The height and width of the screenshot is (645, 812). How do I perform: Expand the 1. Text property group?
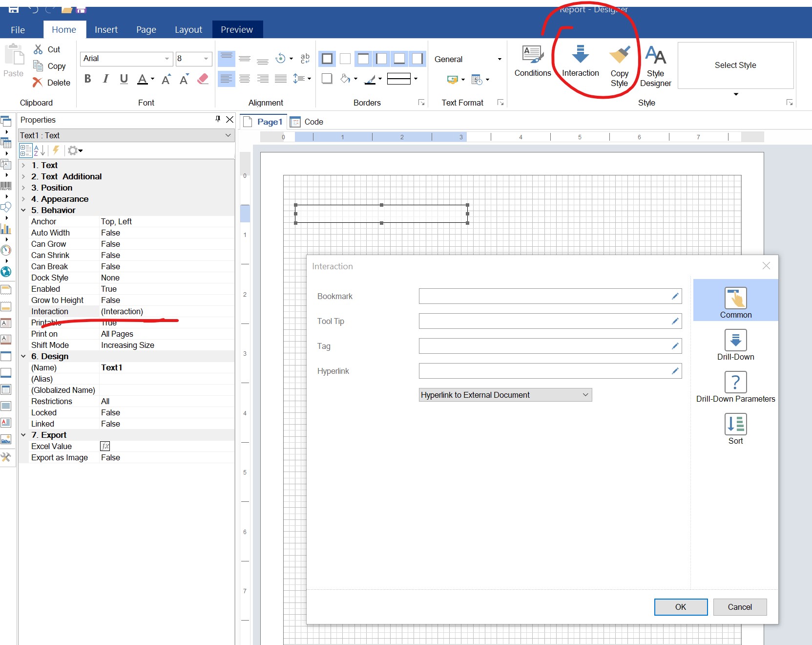click(x=23, y=165)
